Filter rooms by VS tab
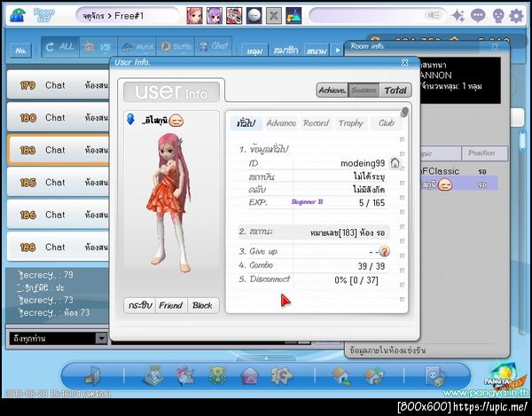The height and width of the screenshot is (416, 532). click(98, 47)
